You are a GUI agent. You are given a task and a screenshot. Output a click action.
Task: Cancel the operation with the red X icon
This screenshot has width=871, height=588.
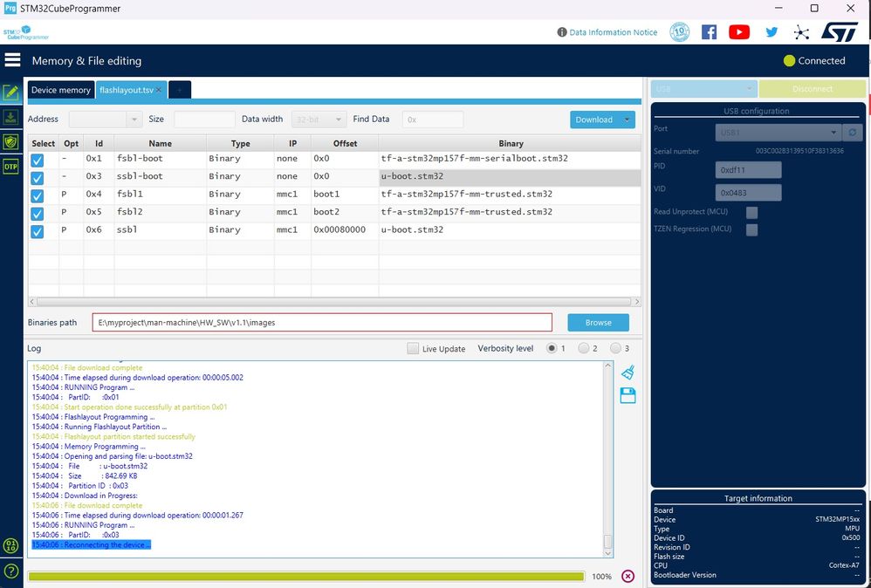[x=628, y=576]
